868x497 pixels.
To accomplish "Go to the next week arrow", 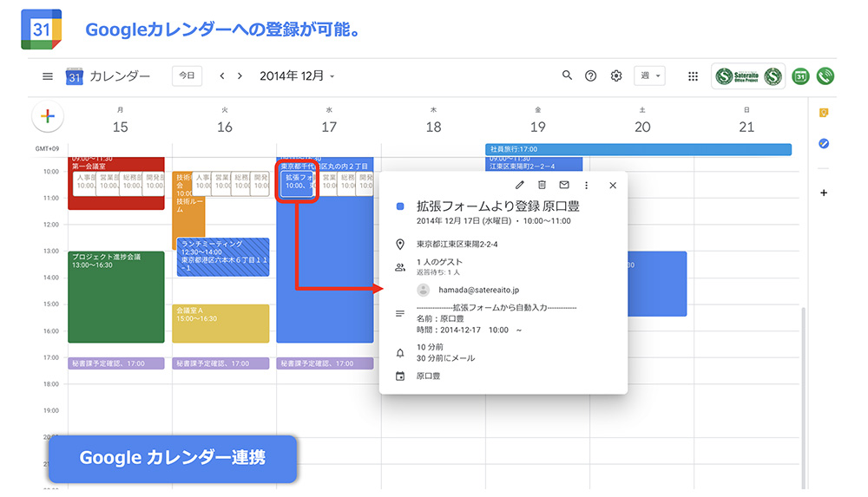I will (x=240, y=75).
